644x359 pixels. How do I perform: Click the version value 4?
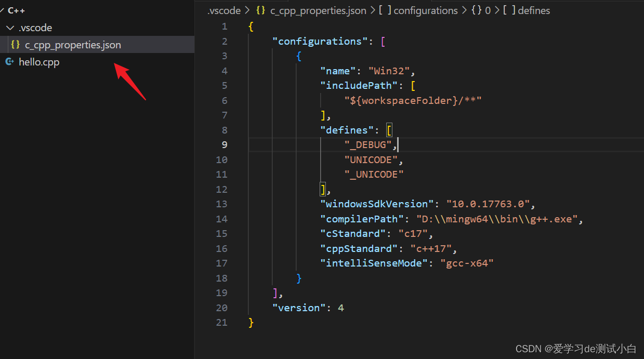click(341, 308)
